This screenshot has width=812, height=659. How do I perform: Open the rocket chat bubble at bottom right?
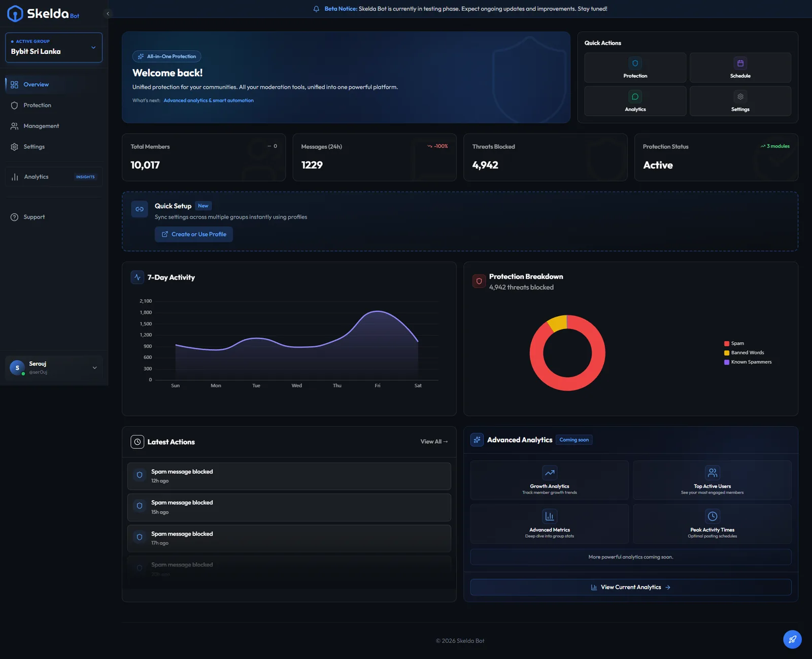792,640
